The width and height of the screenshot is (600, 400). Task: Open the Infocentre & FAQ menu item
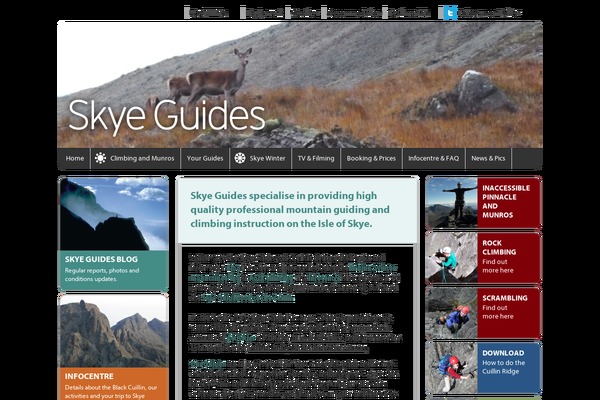tap(434, 158)
